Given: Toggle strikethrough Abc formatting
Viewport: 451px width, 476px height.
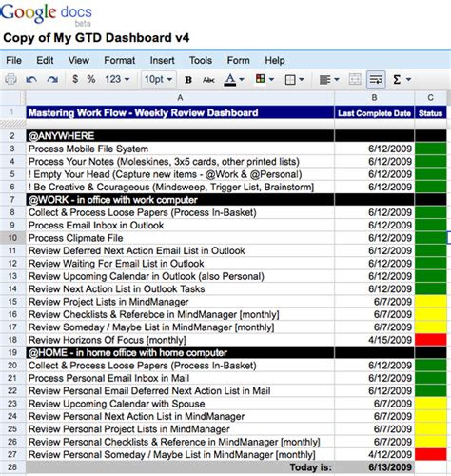Looking at the screenshot, I should pyautogui.click(x=208, y=80).
